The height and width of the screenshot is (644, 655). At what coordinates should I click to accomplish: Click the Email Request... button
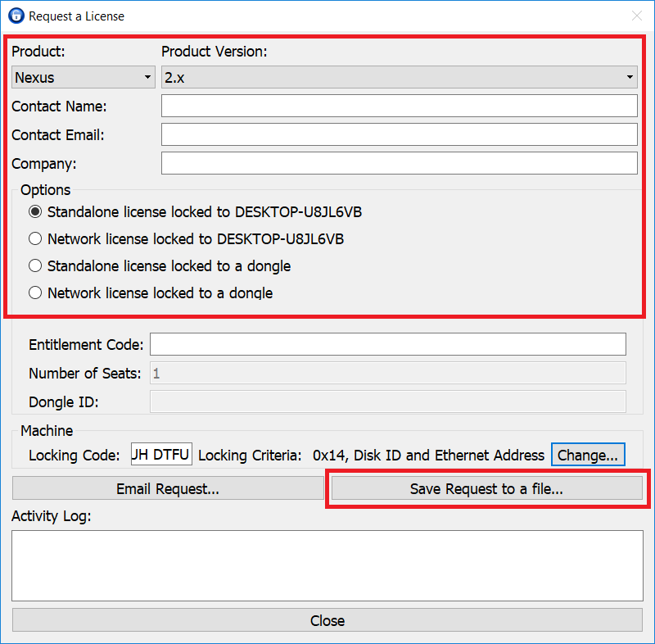click(168, 488)
